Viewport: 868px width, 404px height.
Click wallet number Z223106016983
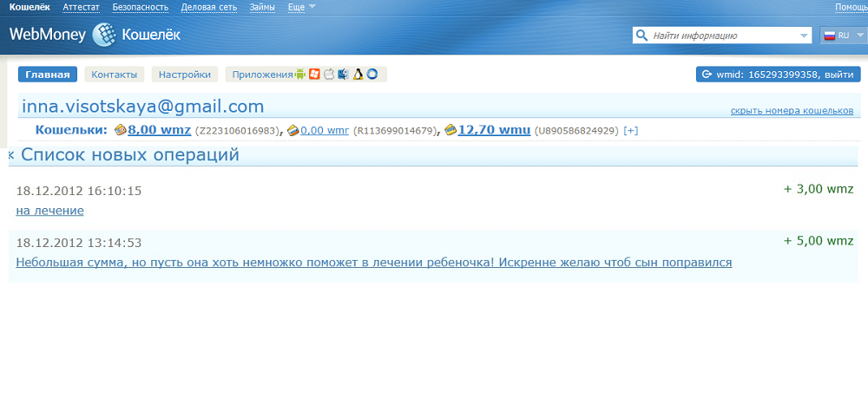236,131
